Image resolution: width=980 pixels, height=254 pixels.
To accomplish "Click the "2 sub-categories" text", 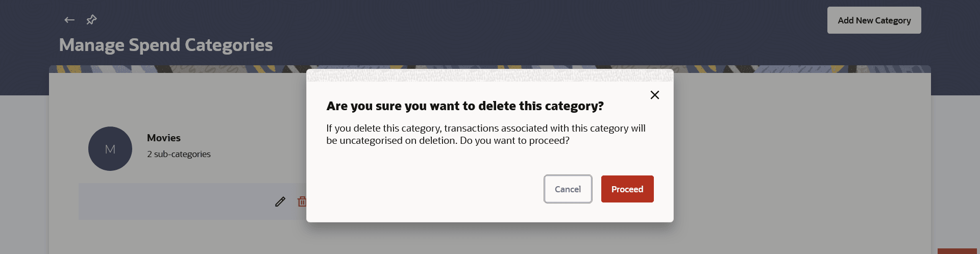I will pos(179,154).
